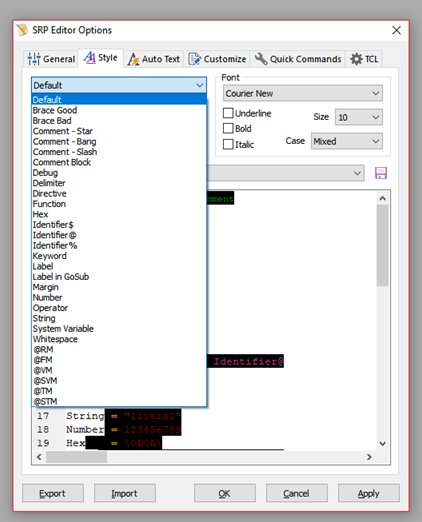The image size is (422, 522).
Task: Select Brace Bad from the list
Action: (x=119, y=120)
